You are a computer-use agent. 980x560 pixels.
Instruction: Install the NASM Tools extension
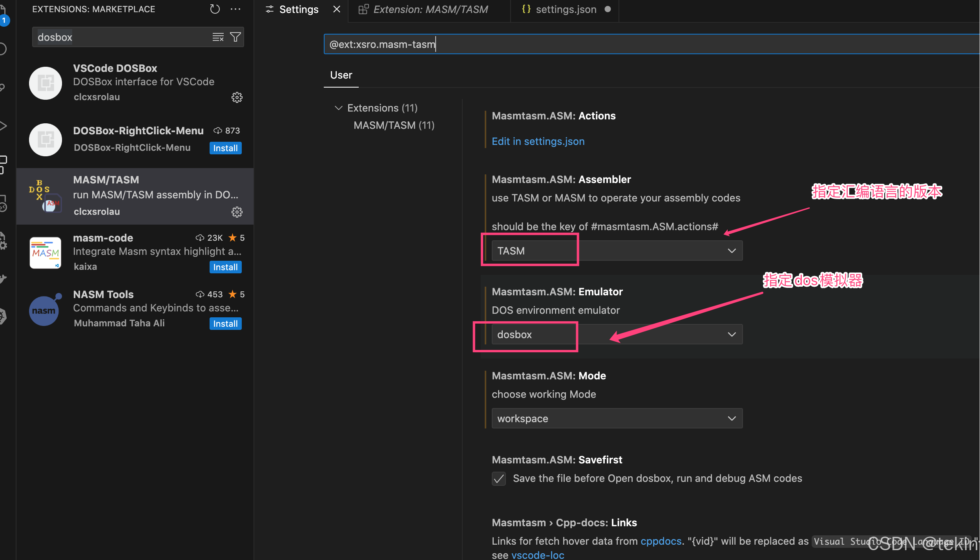click(225, 324)
